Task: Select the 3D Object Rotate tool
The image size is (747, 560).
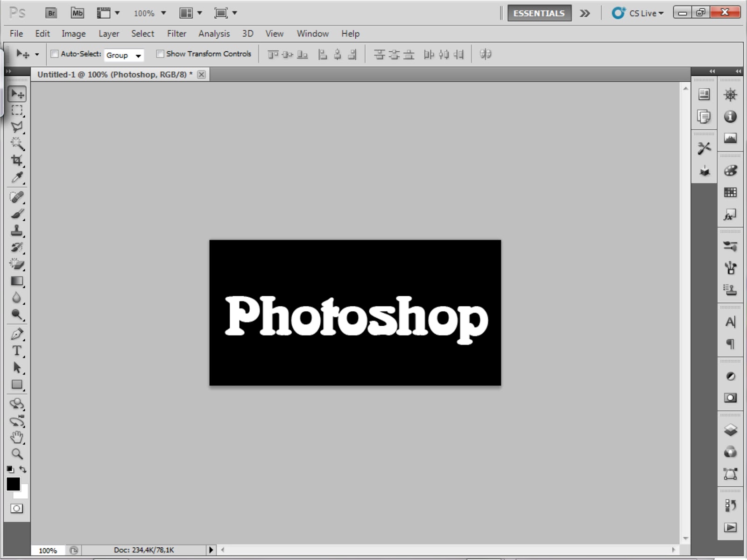Action: (17, 404)
